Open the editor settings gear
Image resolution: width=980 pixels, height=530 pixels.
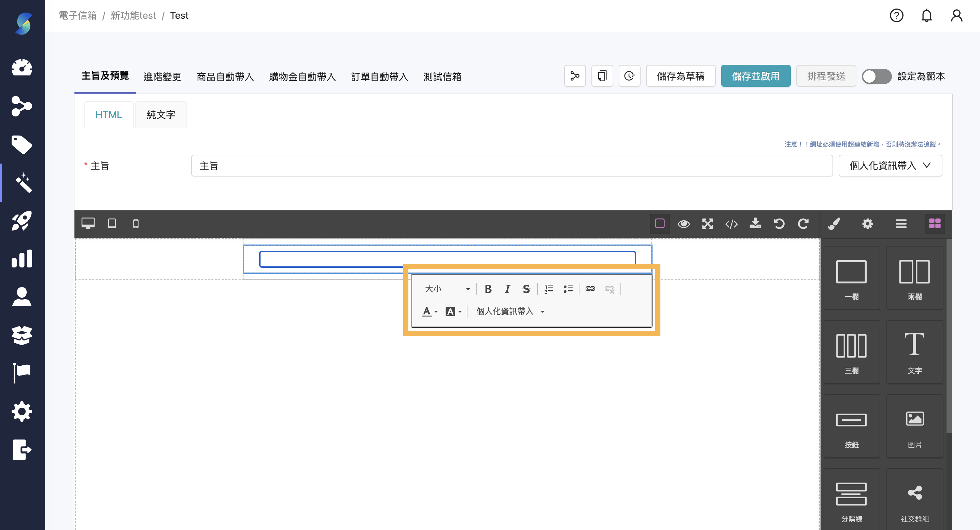868,224
